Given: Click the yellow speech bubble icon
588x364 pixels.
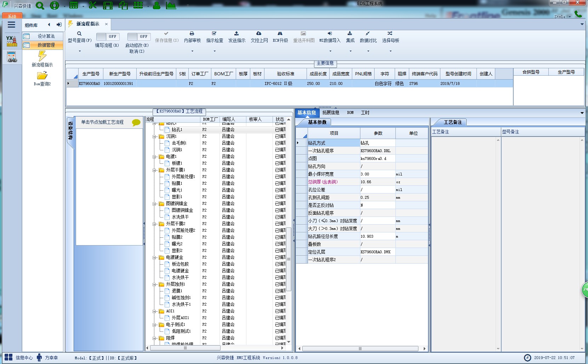Looking at the screenshot, I should coord(136,122).
